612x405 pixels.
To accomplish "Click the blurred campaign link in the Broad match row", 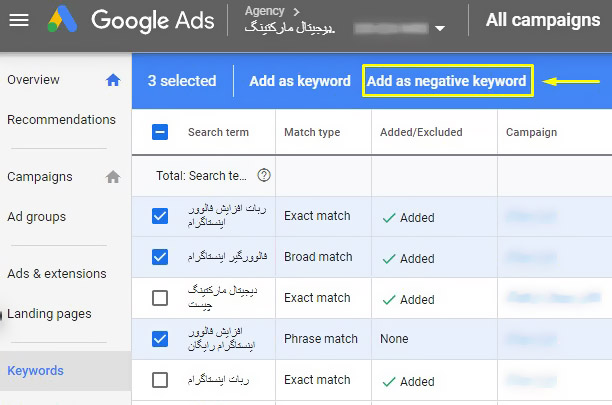I will (531, 258).
